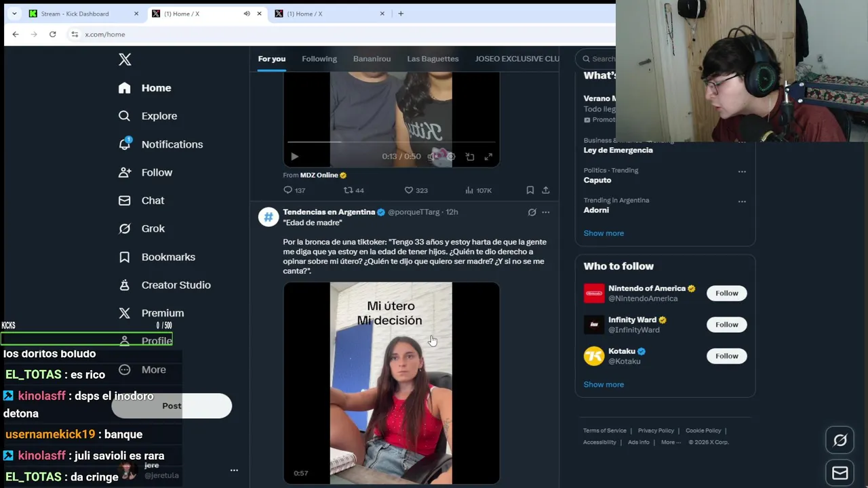Switch to the Bananirou tab
The image size is (868, 488).
372,59
